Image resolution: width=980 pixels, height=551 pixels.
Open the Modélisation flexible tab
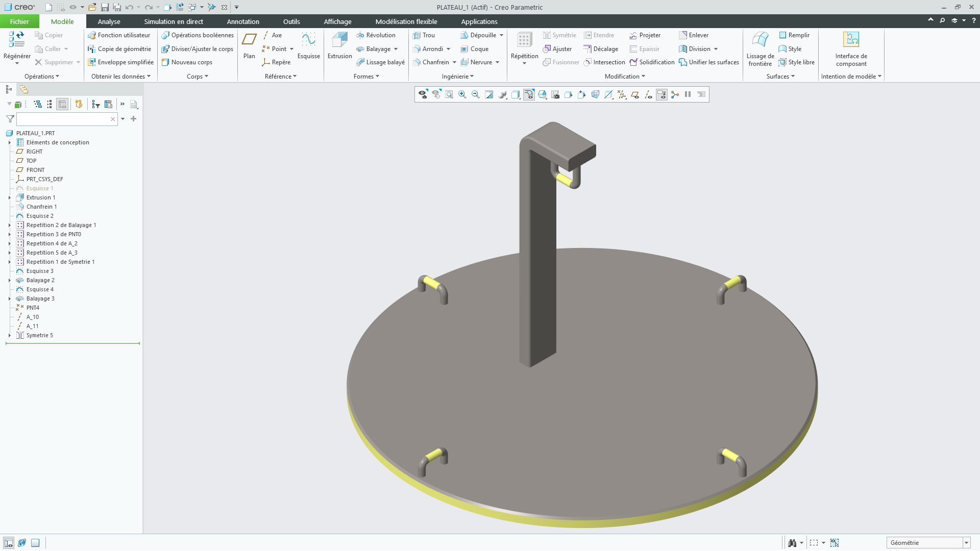[406, 21]
